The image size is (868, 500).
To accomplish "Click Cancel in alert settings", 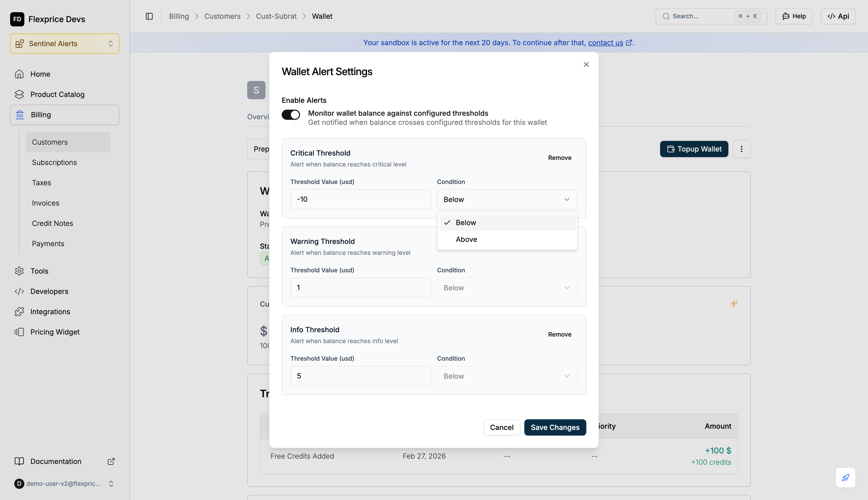I will click(501, 427).
